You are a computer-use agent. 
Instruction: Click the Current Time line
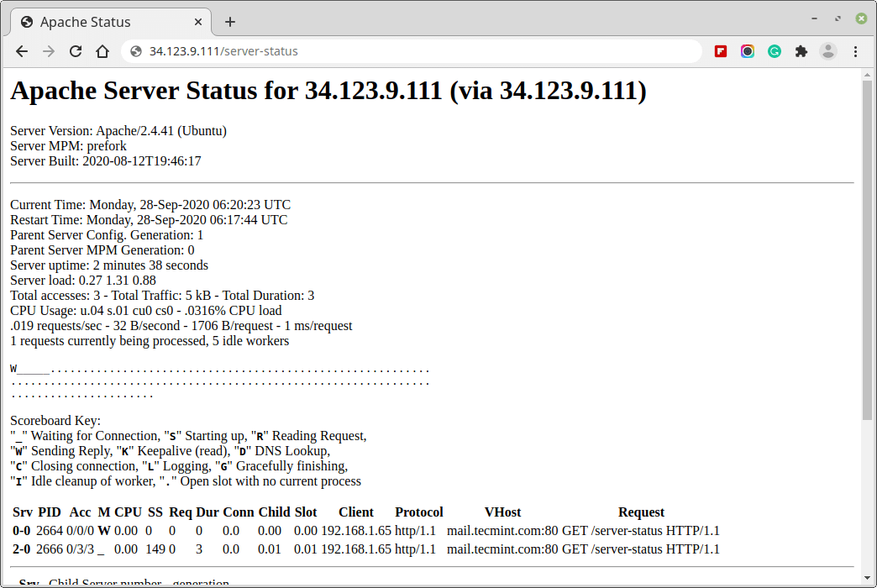[150, 205]
